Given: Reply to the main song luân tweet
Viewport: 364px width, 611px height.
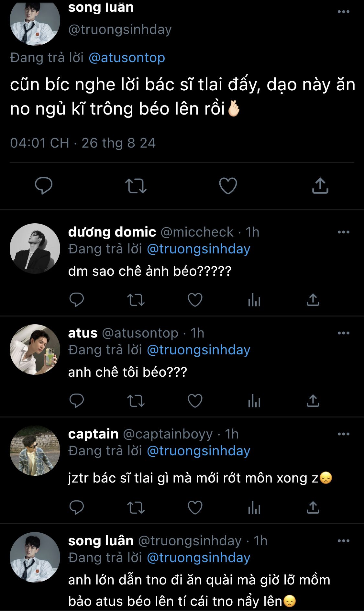Looking at the screenshot, I should coord(44,186).
